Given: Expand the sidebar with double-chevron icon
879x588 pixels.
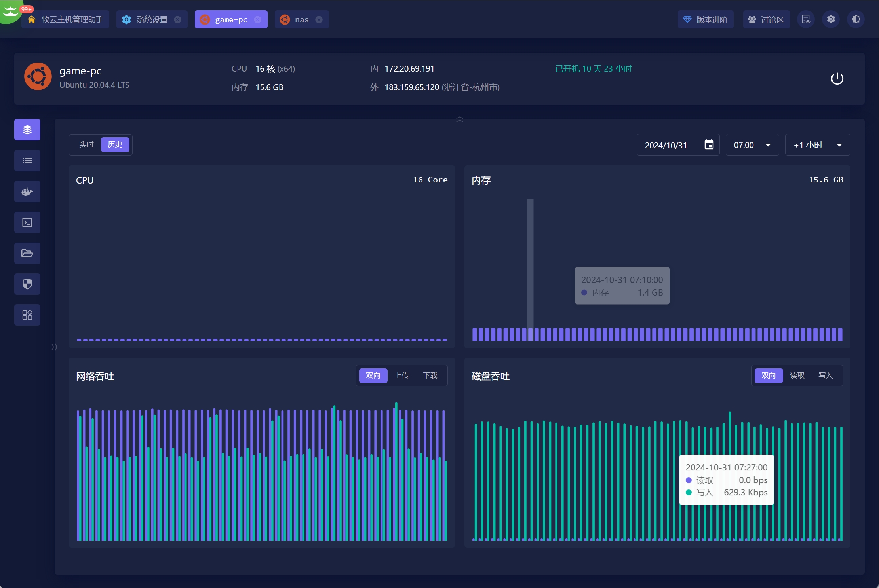Looking at the screenshot, I should pyautogui.click(x=54, y=347).
